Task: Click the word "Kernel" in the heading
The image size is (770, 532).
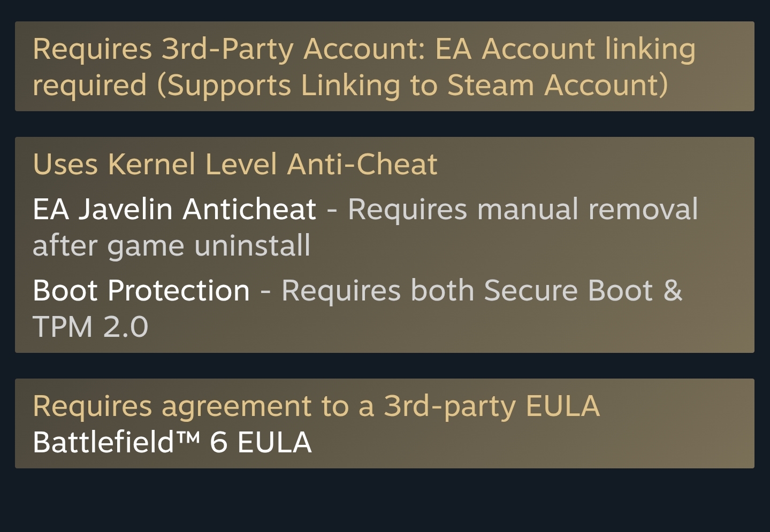Action: [x=151, y=164]
